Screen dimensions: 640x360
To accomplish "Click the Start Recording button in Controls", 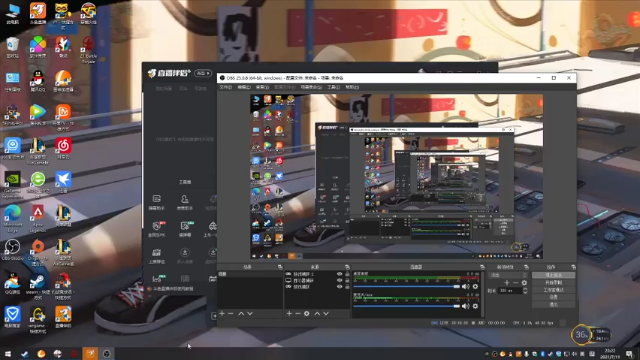I will click(x=553, y=282).
